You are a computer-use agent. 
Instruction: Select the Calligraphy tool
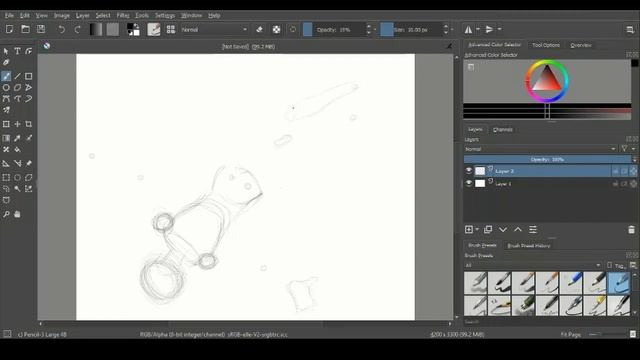point(6,62)
